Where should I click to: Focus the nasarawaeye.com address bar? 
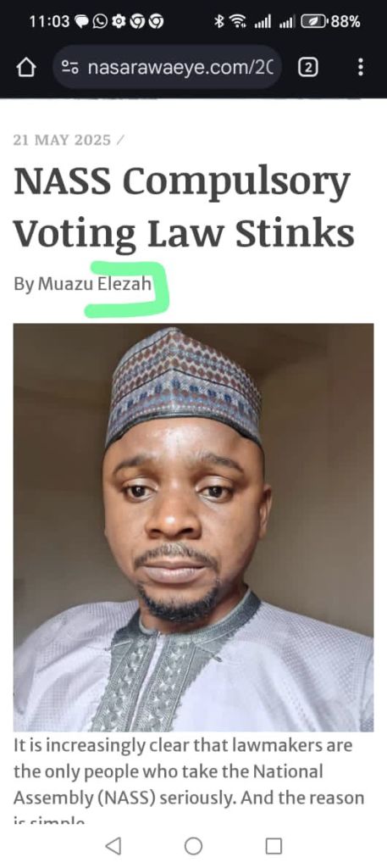168,68
